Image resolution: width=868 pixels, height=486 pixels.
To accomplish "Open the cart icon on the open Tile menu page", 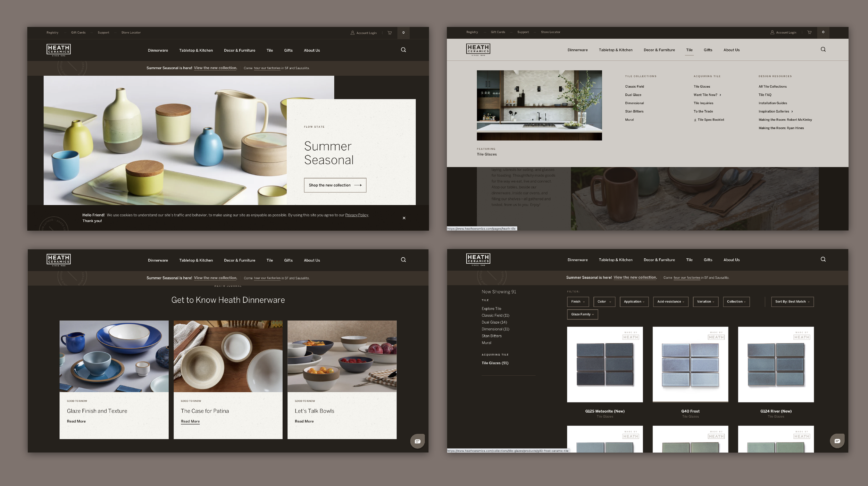I will 809,32.
